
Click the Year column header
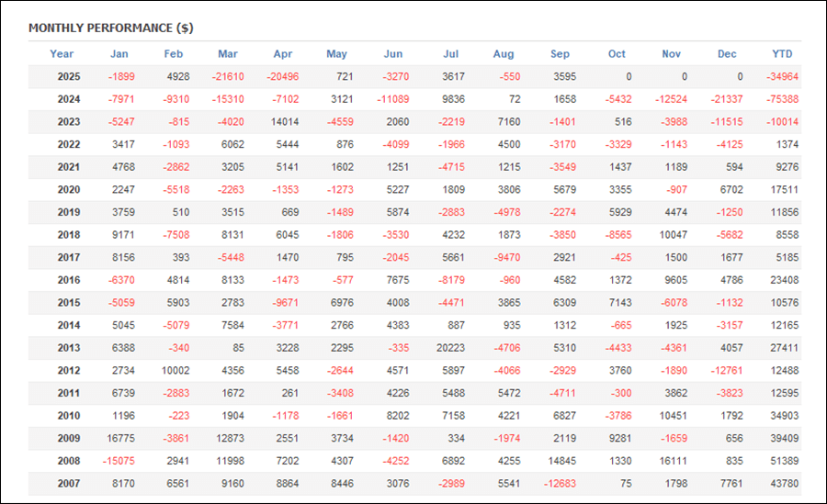pos(62,54)
